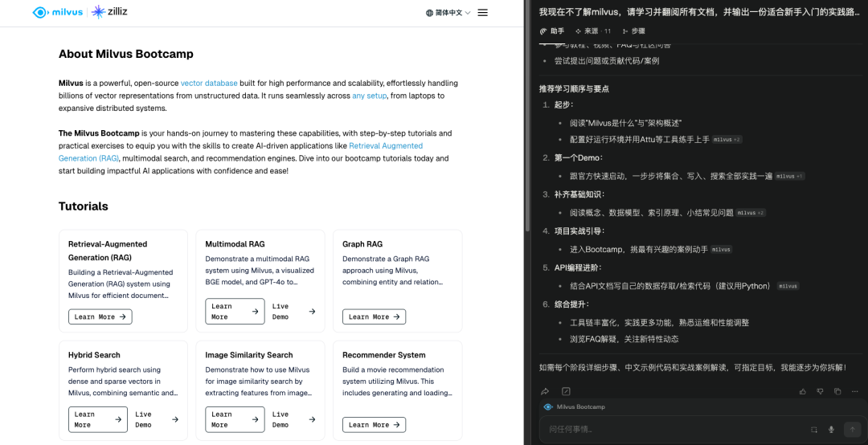Click Learn More on the Recommender System card

pyautogui.click(x=375, y=425)
